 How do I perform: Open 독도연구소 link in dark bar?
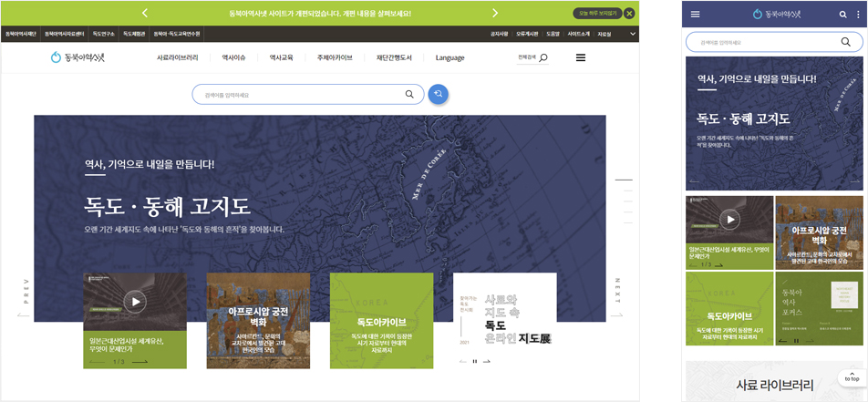click(104, 34)
